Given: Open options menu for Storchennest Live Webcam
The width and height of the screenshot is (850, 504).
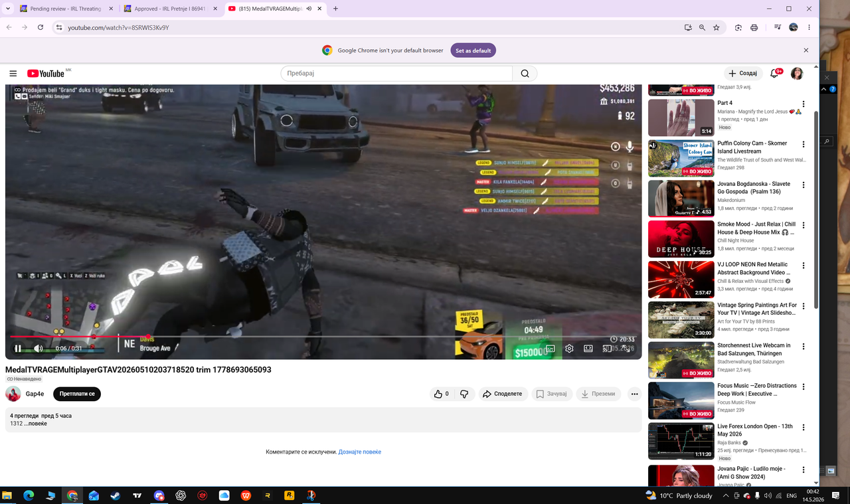Looking at the screenshot, I should pyautogui.click(x=804, y=347).
